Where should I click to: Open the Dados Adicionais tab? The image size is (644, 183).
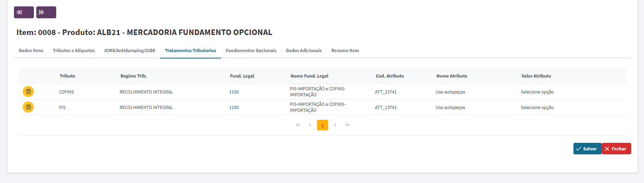click(x=304, y=51)
